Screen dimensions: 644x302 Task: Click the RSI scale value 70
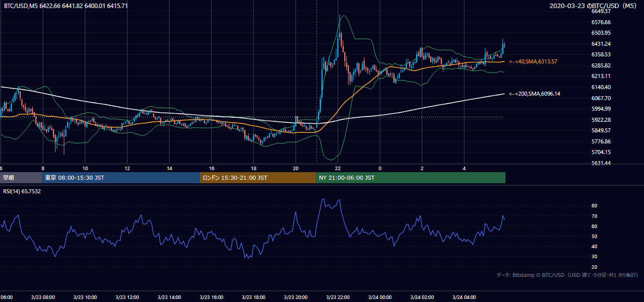[x=595, y=216]
